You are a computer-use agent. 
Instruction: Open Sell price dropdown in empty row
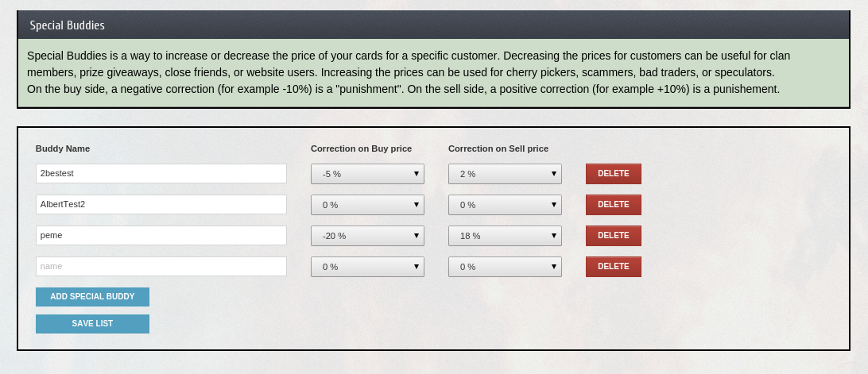tap(505, 267)
